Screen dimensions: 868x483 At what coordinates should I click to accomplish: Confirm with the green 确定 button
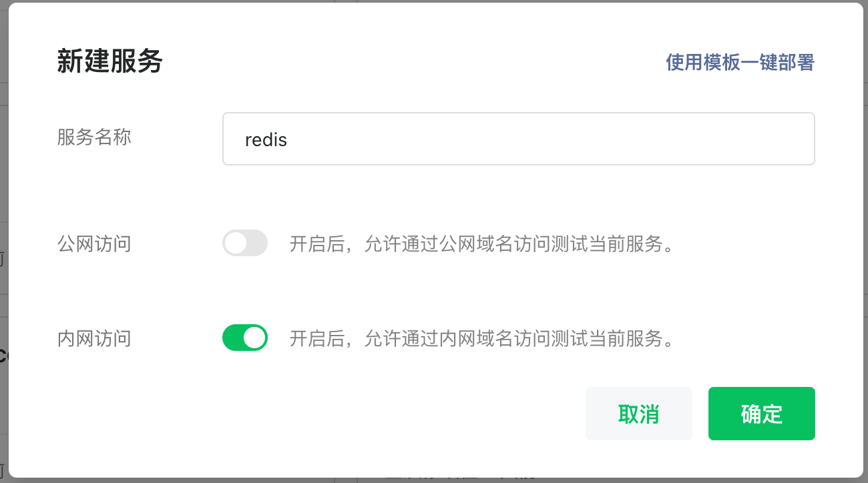(x=761, y=414)
